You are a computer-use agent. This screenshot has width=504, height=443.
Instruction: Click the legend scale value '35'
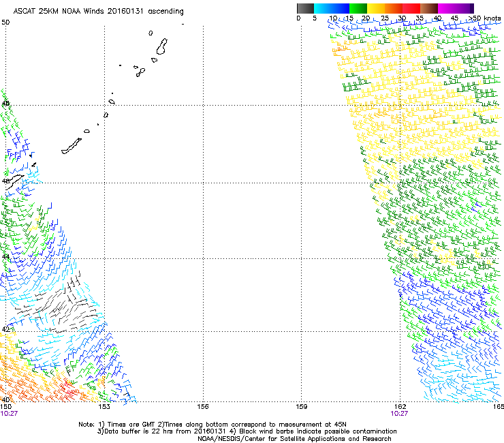coord(420,18)
